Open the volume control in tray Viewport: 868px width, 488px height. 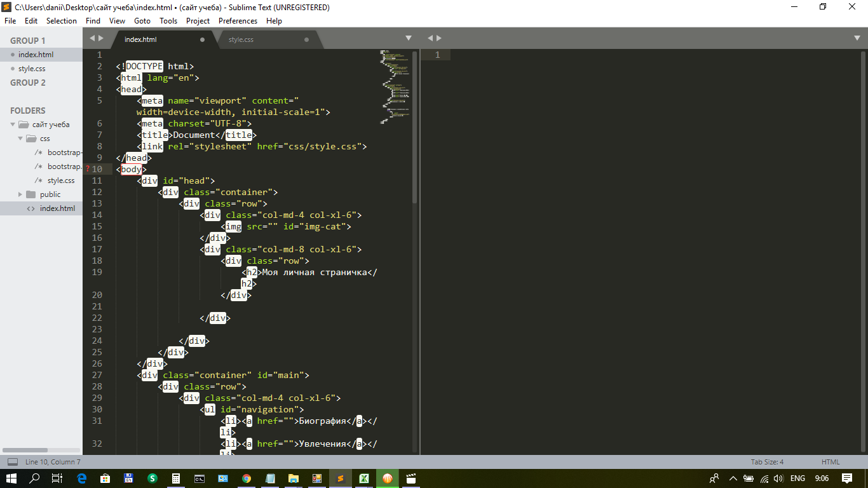(x=778, y=478)
